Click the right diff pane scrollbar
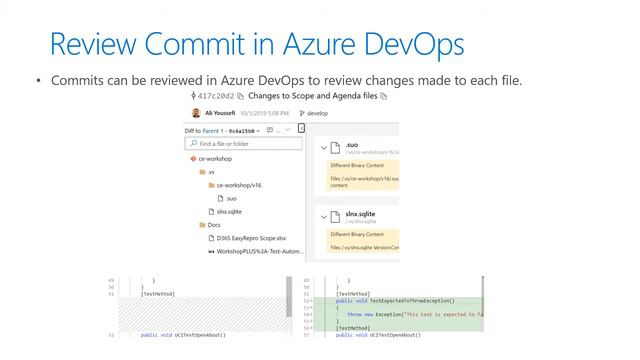The image size is (640, 360). 482,295
